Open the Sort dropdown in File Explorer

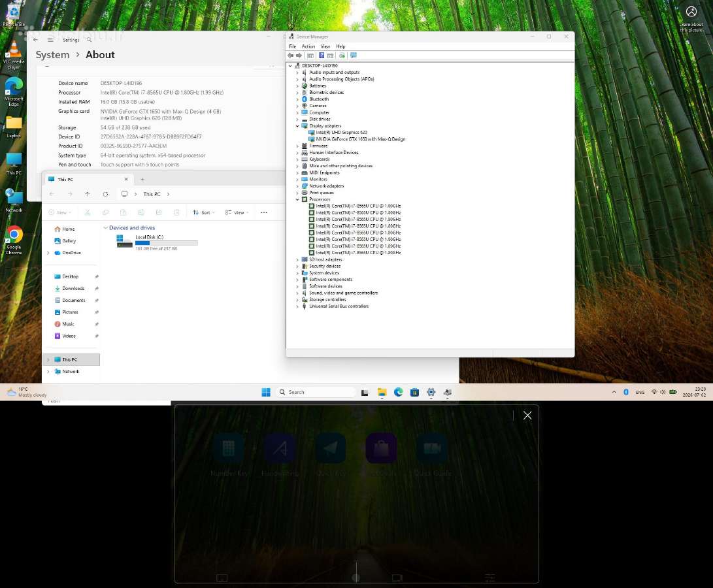point(204,212)
